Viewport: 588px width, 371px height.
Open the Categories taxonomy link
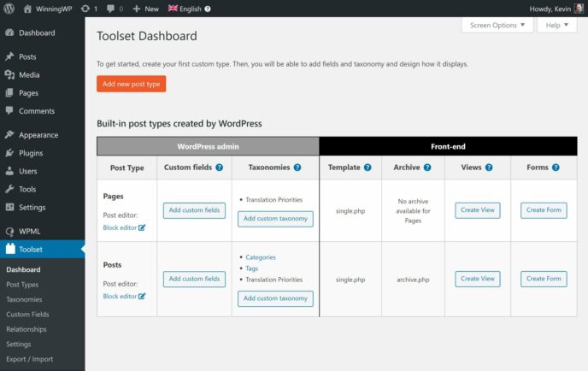click(x=261, y=257)
